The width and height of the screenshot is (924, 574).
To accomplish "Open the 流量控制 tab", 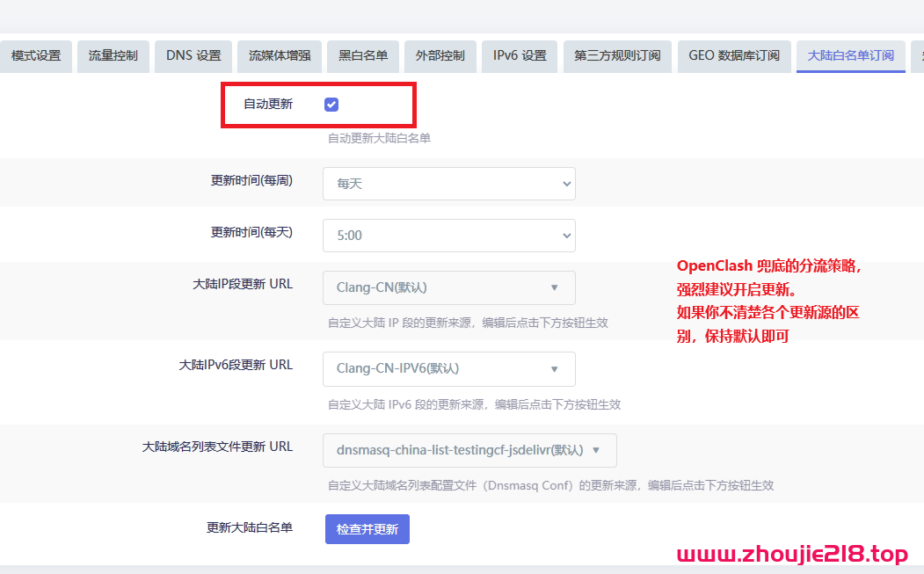I will tap(113, 55).
